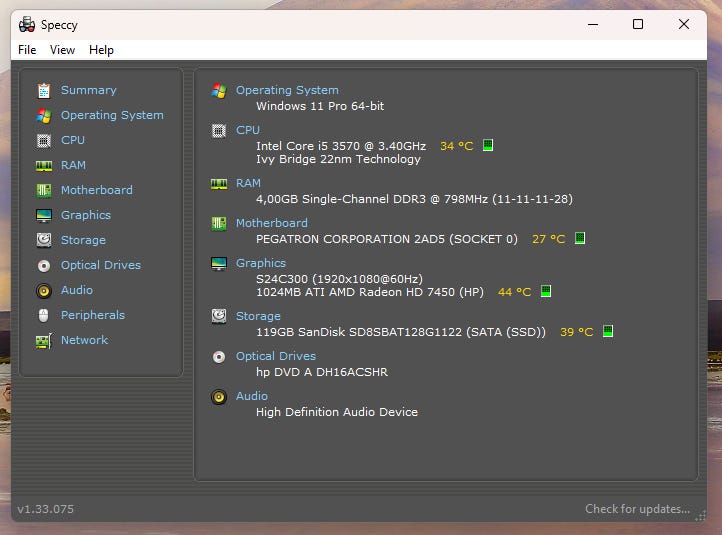Click the Motherboard heading in summary panel
The height and width of the screenshot is (535, 722).
pyautogui.click(x=271, y=223)
